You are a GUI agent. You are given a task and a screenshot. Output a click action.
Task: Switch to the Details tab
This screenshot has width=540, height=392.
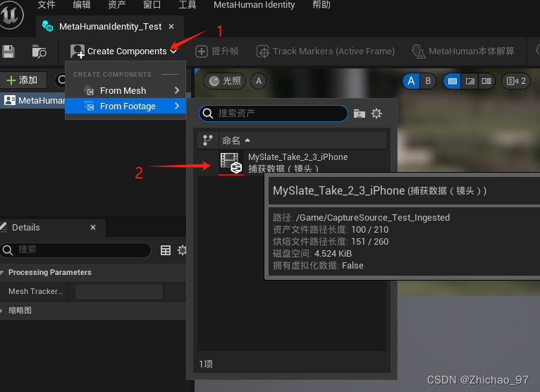(26, 227)
